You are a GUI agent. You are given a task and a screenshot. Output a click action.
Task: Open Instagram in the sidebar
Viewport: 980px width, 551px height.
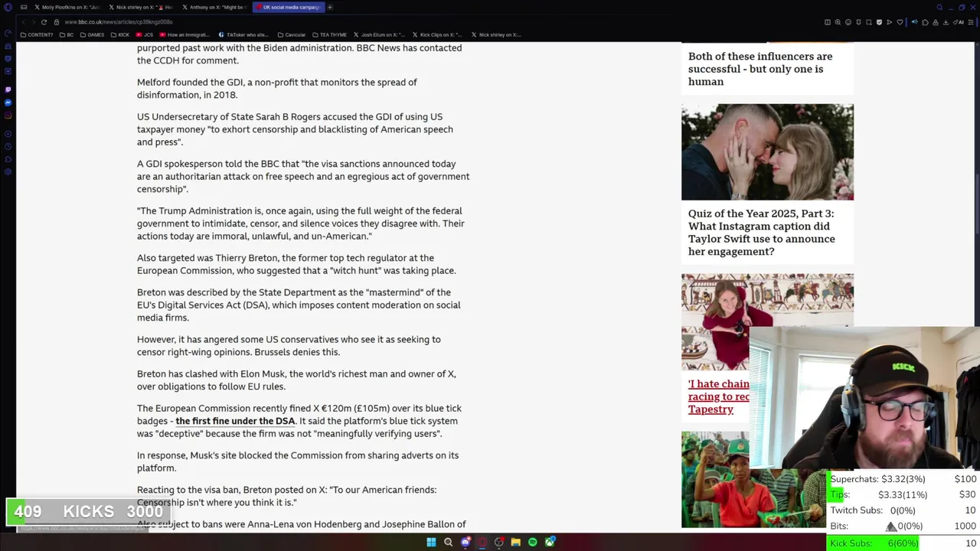[x=8, y=116]
